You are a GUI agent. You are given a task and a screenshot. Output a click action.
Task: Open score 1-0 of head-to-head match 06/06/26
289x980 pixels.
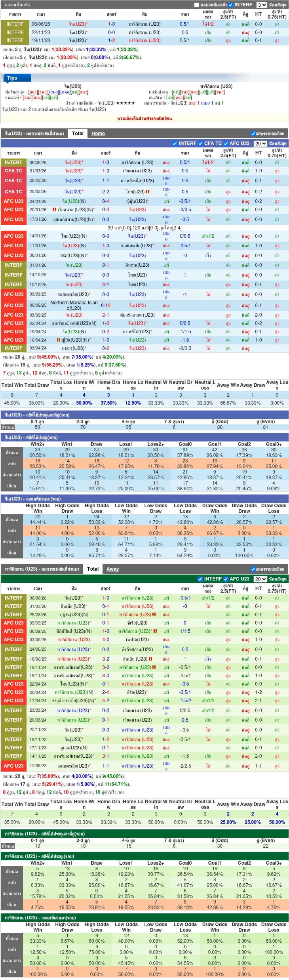112,24
